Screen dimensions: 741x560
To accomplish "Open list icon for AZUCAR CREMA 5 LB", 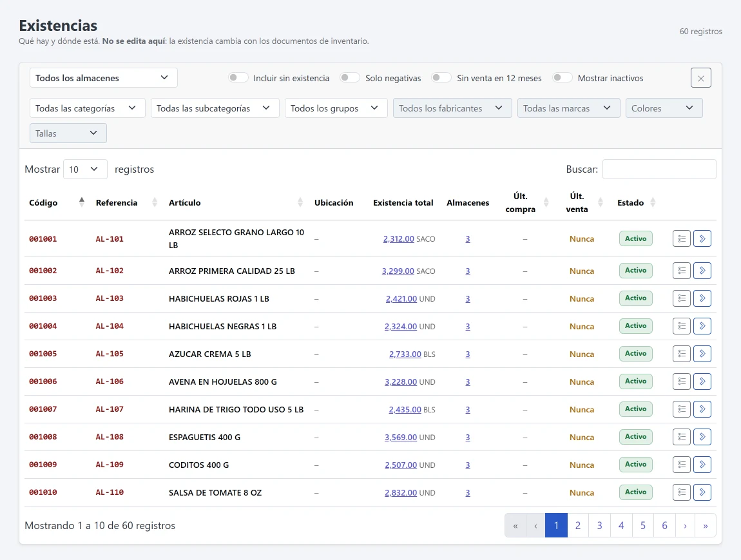I will 682,354.
